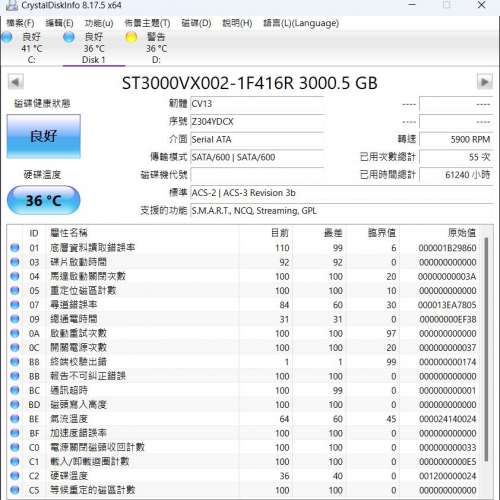Click the attribute list vertical scrollbar
The height and width of the screenshot is (500, 500).
[x=487, y=349]
